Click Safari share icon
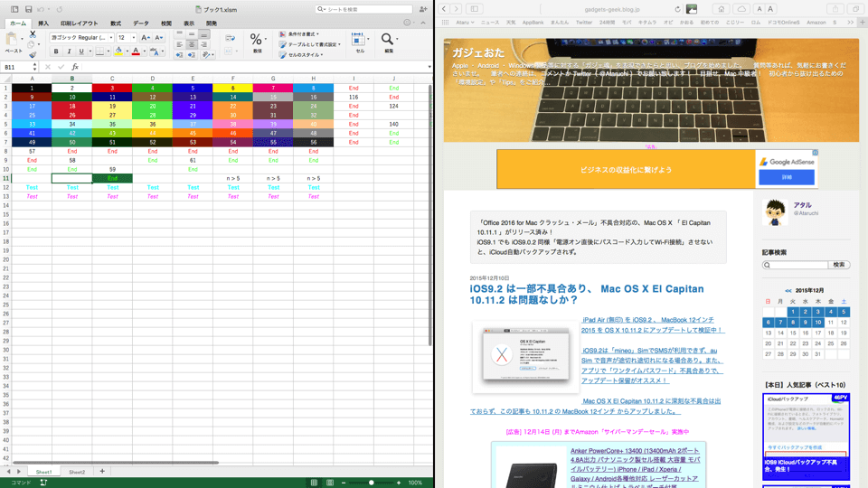Screen dimensions: 868x488 pos(835,9)
